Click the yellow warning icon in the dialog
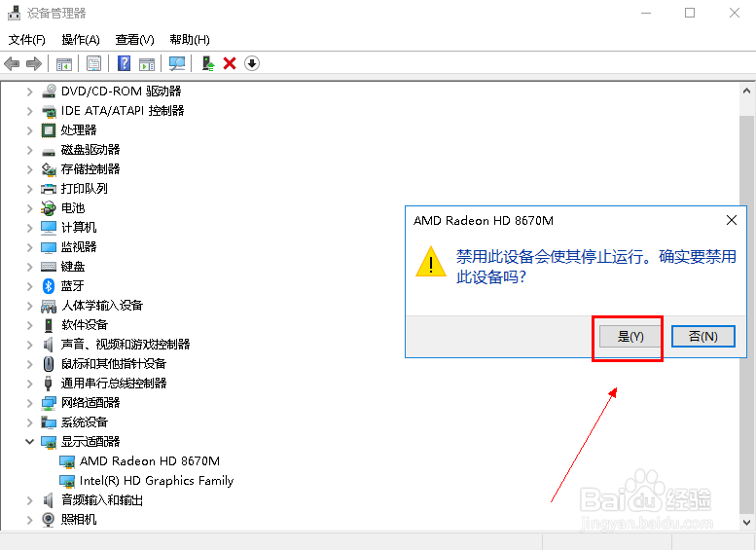 click(x=431, y=262)
